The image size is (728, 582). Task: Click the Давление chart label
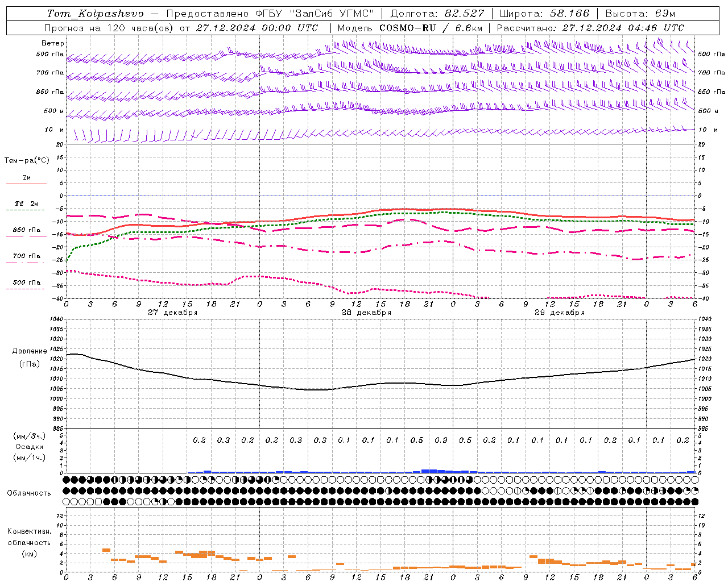(x=30, y=351)
